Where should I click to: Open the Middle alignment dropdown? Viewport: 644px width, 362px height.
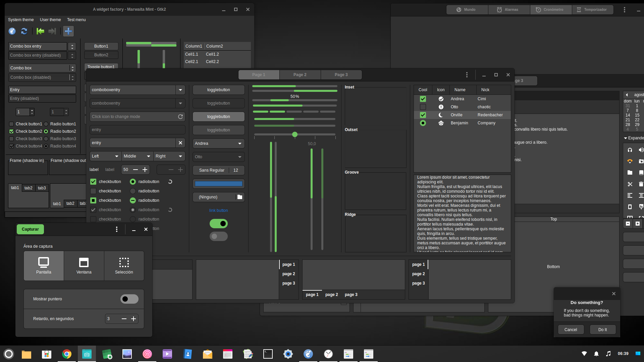137,156
